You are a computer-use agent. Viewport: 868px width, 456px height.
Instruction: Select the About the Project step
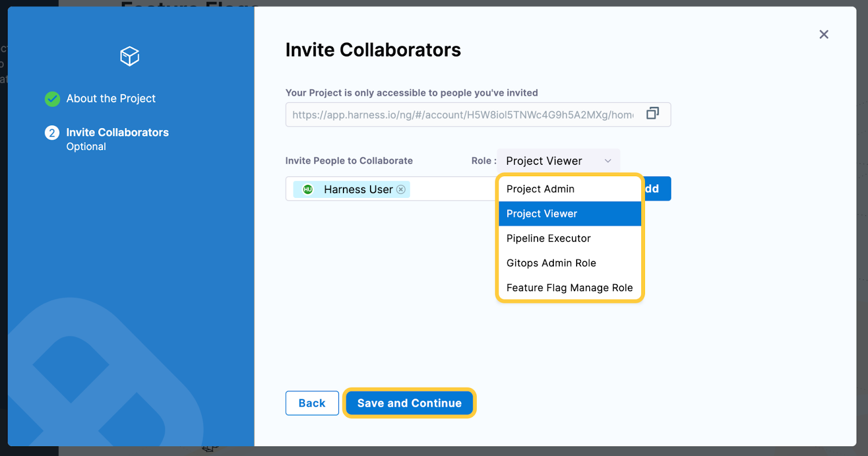pyautogui.click(x=110, y=99)
